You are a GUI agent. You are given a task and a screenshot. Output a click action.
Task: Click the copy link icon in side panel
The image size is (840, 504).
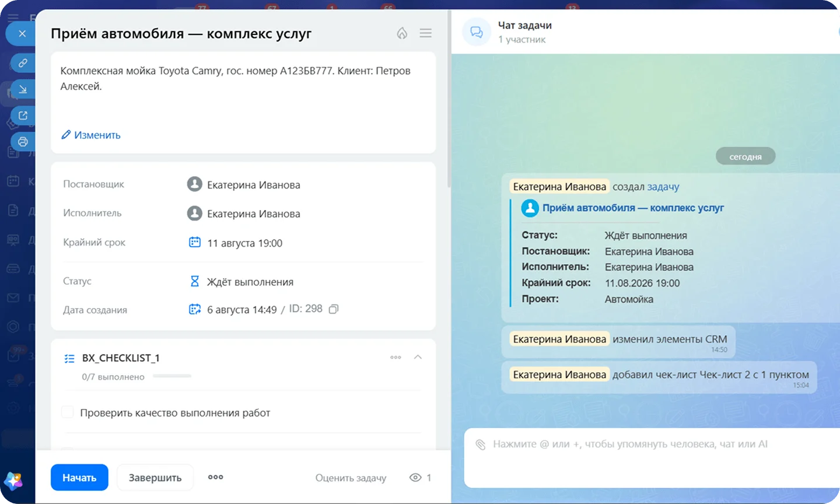click(x=23, y=63)
